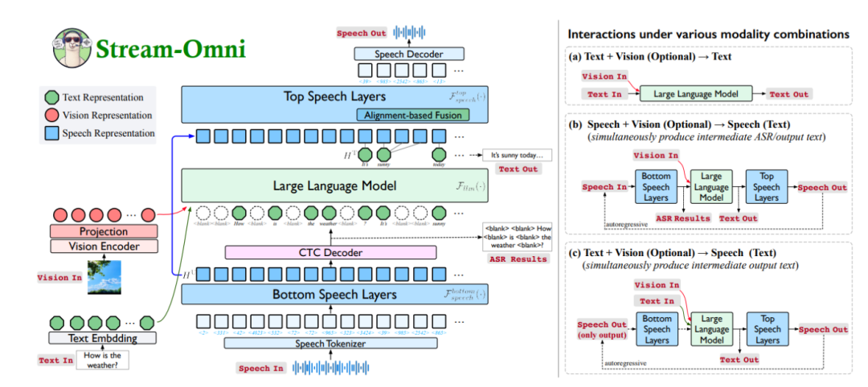Click the 'How is the weather?' text box
This screenshot has height=387, width=868.
pyautogui.click(x=102, y=360)
